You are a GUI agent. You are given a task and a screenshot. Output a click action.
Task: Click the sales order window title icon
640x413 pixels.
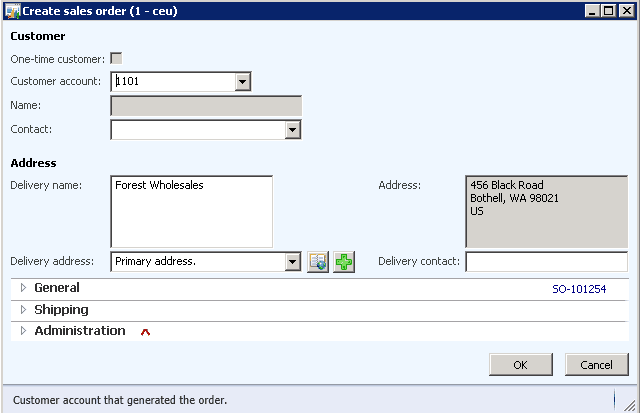click(12, 11)
